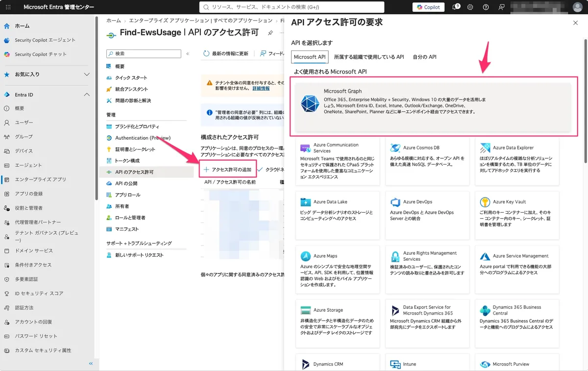Image resolution: width=588 pixels, height=371 pixels.
Task: Collapse the left navigation with double chevron
Action: point(91,363)
